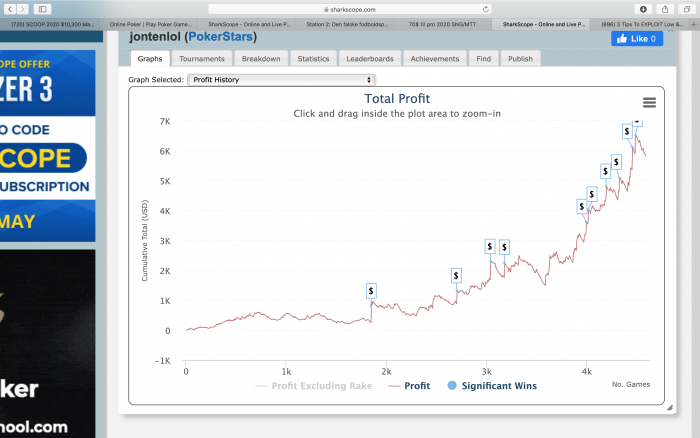
Task: Toggle the Profit Excluding Rake legend series
Action: [x=314, y=386]
